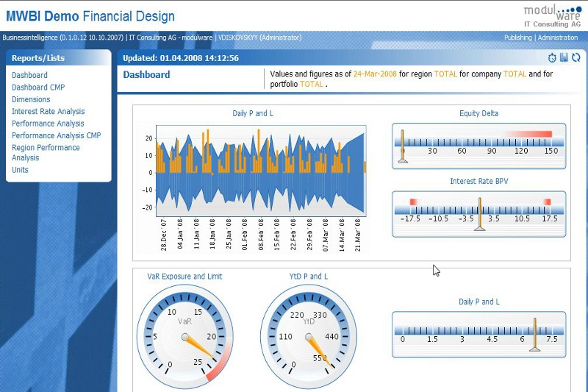Viewport: 588px width, 392px height.
Task: Click the YtD P and L gauge needle
Action: point(319,351)
